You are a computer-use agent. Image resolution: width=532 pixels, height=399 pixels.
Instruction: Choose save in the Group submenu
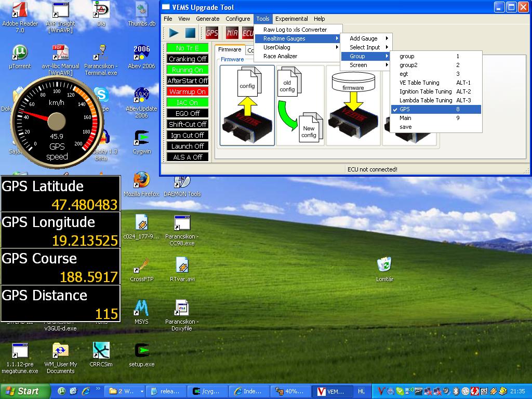pyautogui.click(x=436, y=127)
